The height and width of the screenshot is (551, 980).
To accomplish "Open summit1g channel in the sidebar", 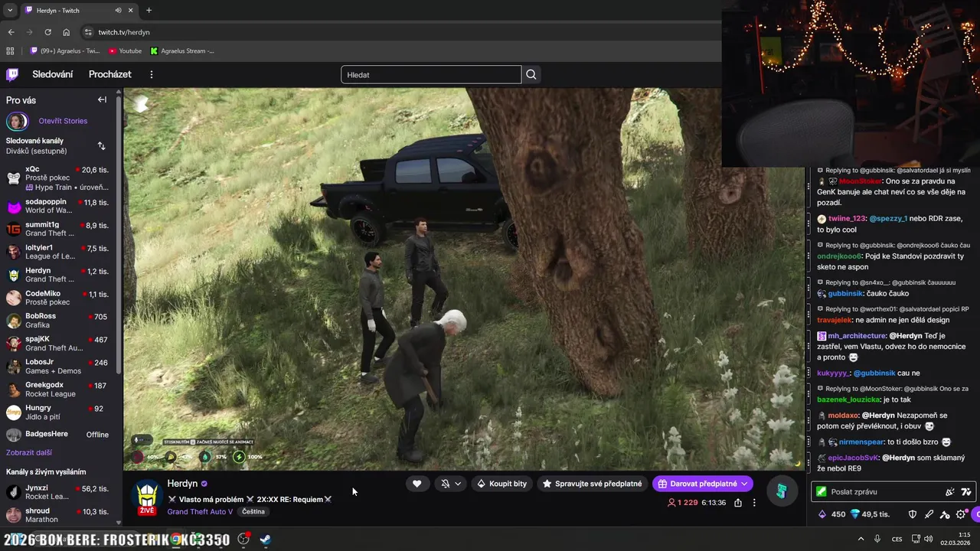I will pyautogui.click(x=57, y=230).
